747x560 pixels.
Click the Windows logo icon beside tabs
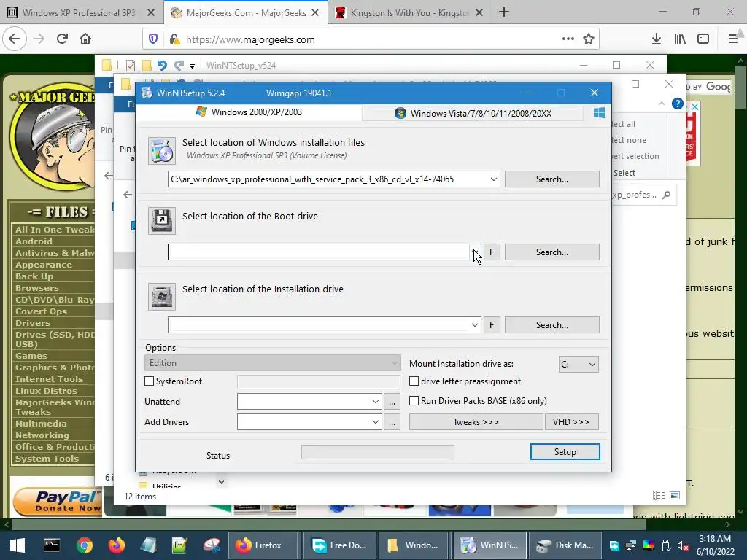(x=599, y=112)
